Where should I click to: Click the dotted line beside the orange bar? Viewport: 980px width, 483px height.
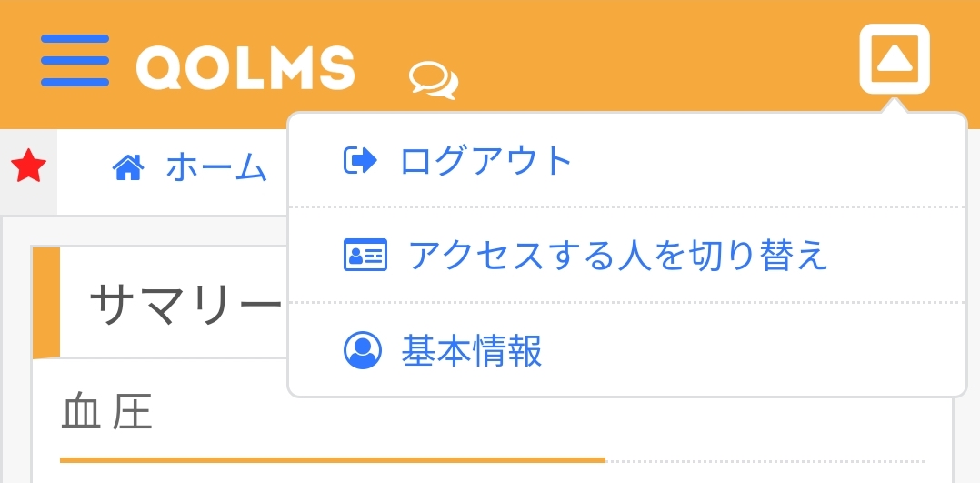[764, 460]
